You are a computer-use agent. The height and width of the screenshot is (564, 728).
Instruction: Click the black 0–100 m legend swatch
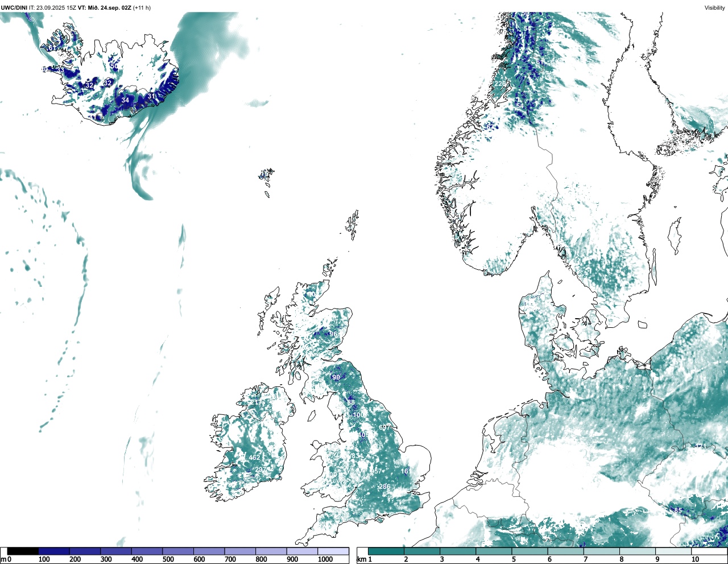point(23,551)
